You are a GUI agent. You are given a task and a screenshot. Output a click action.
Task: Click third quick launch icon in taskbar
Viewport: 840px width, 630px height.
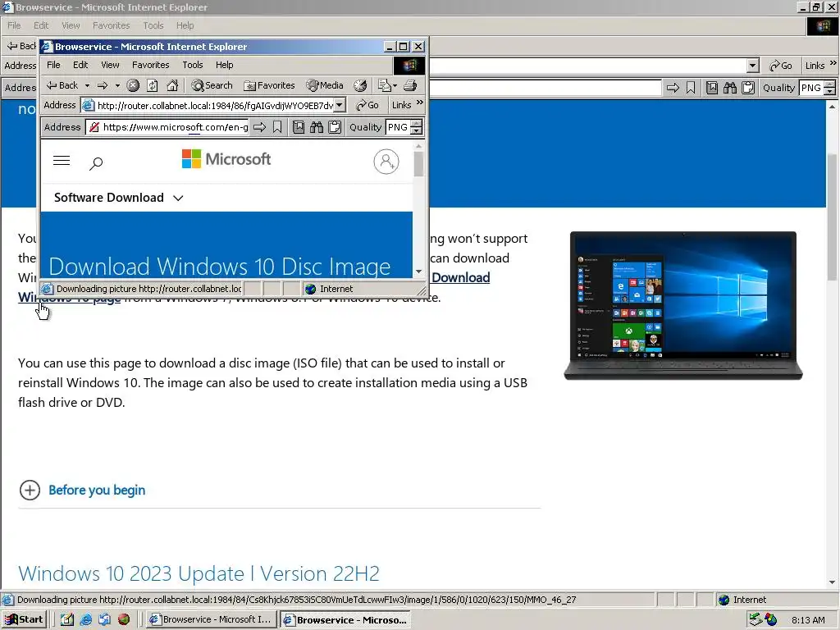click(x=104, y=619)
